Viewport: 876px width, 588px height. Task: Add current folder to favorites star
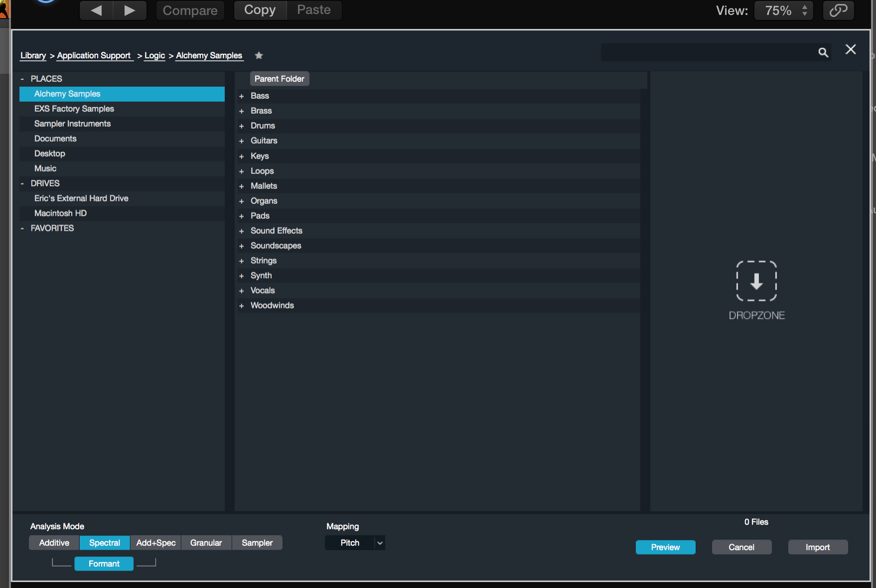click(x=259, y=55)
